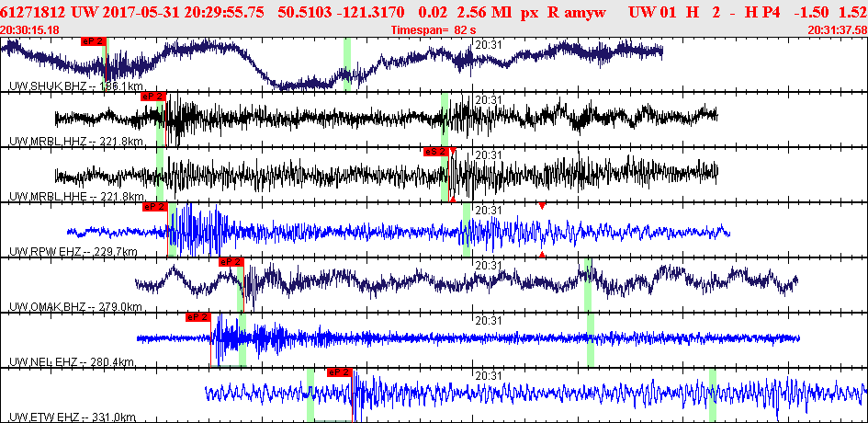Viewport: 868px width, 423px height.
Task: Select the red P pick flag on RPW trace
Action: 155,207
